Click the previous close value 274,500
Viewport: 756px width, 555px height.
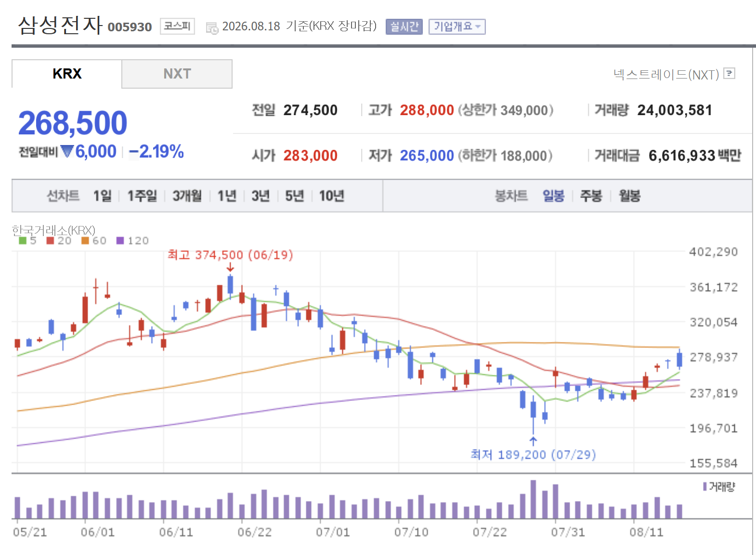pos(310,110)
